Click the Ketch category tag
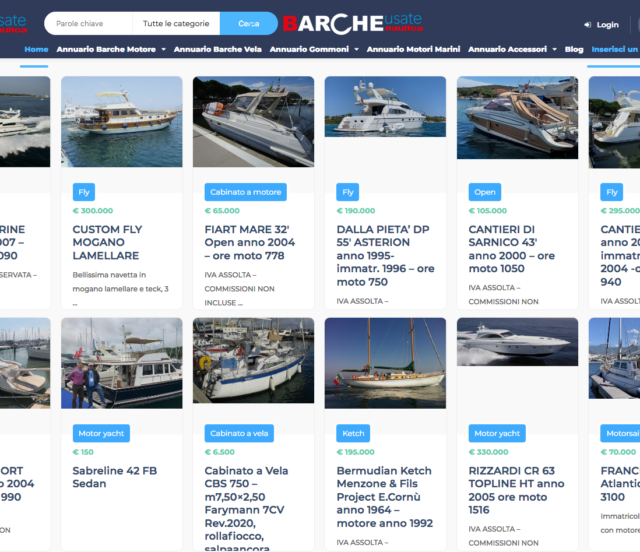 [352, 434]
